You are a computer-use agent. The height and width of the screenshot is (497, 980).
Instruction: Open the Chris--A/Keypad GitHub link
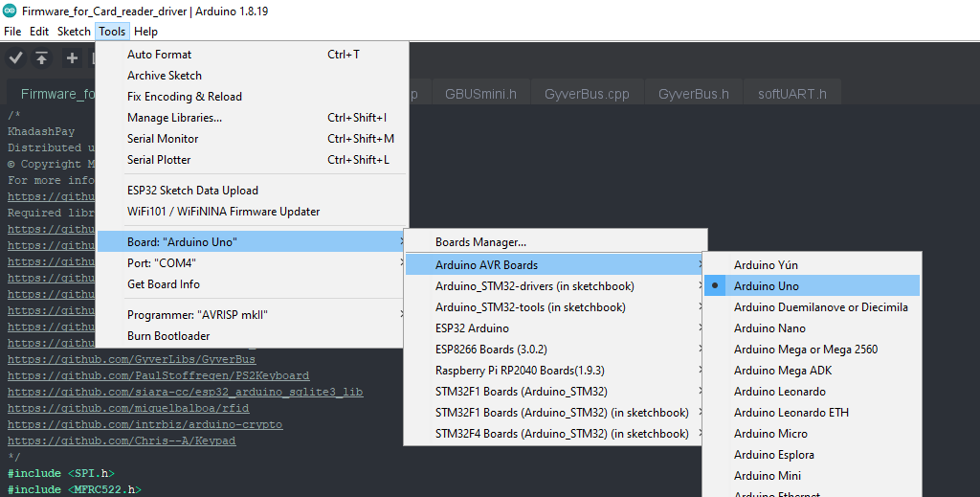(122, 441)
